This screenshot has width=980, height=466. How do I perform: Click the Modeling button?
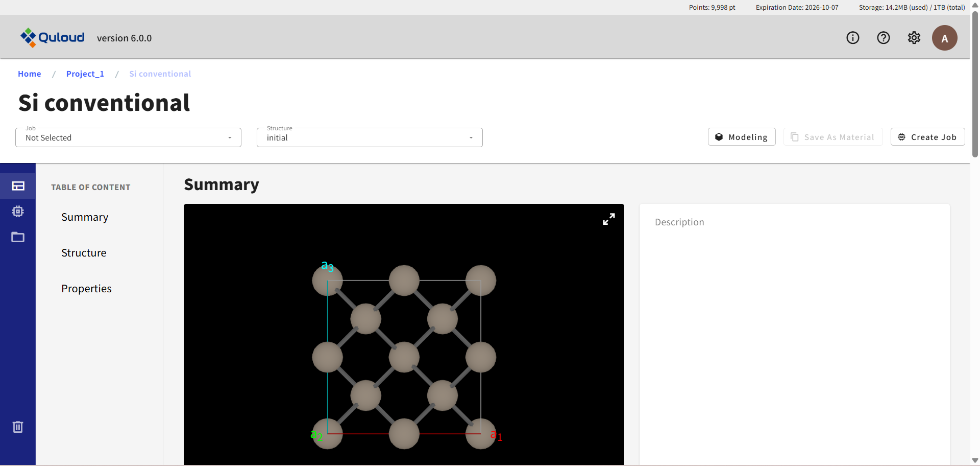click(x=741, y=137)
